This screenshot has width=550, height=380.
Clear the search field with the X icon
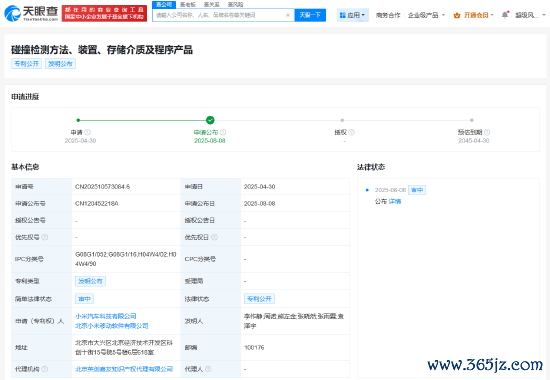pos(288,15)
